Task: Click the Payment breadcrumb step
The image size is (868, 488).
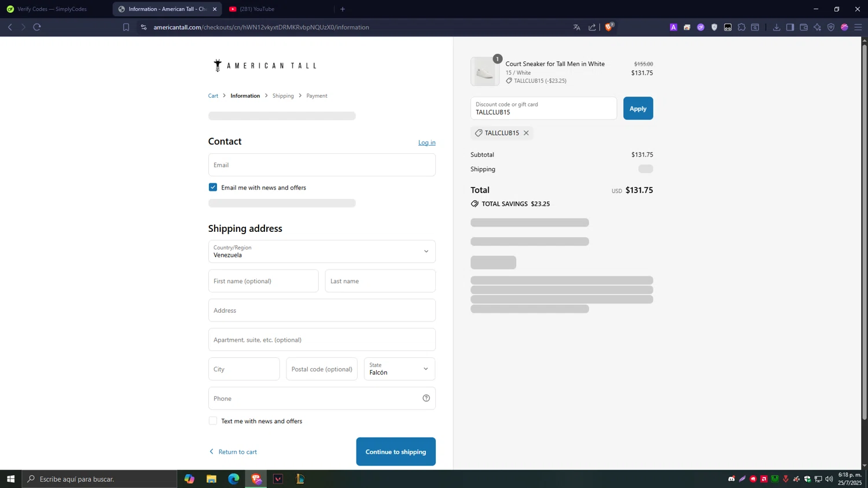Action: click(x=317, y=96)
